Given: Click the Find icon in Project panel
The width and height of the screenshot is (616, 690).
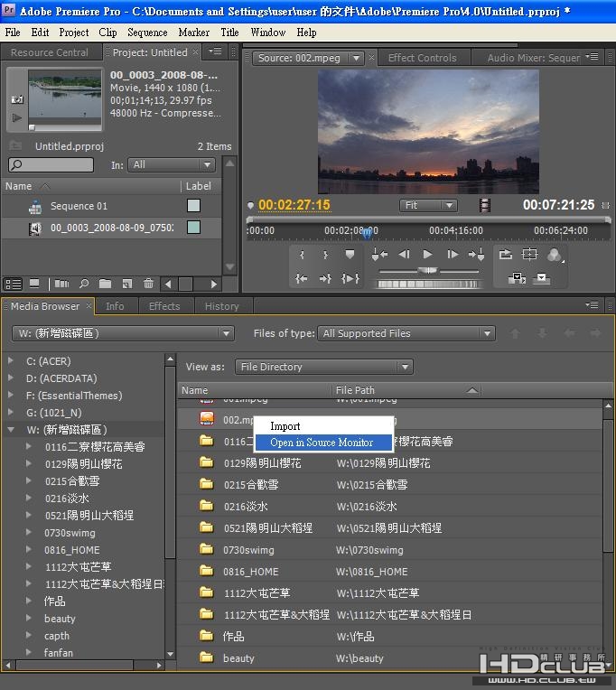Looking at the screenshot, I should pos(84,284).
